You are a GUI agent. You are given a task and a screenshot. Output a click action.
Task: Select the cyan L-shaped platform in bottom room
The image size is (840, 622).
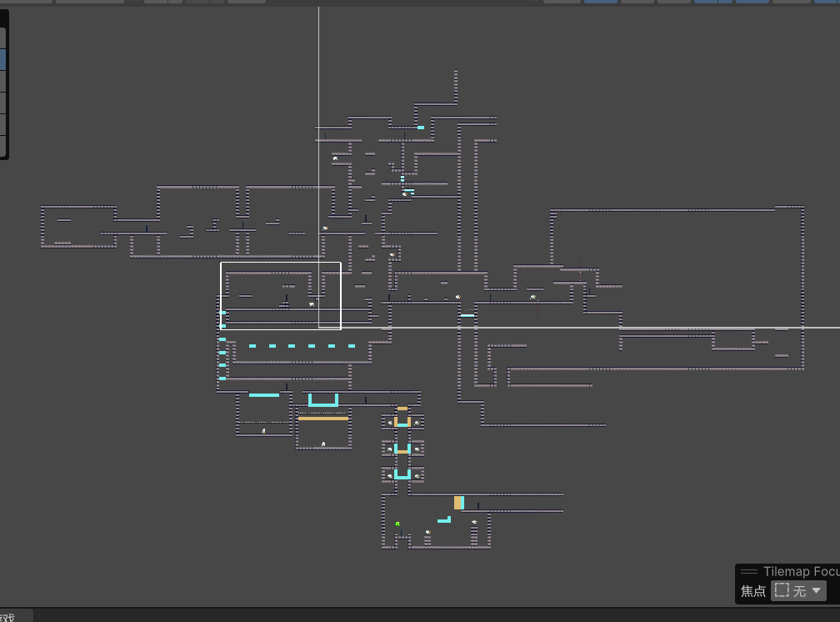[445, 520]
